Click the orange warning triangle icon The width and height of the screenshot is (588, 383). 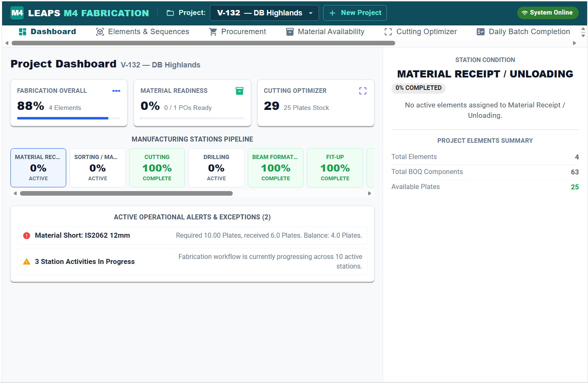tap(27, 261)
